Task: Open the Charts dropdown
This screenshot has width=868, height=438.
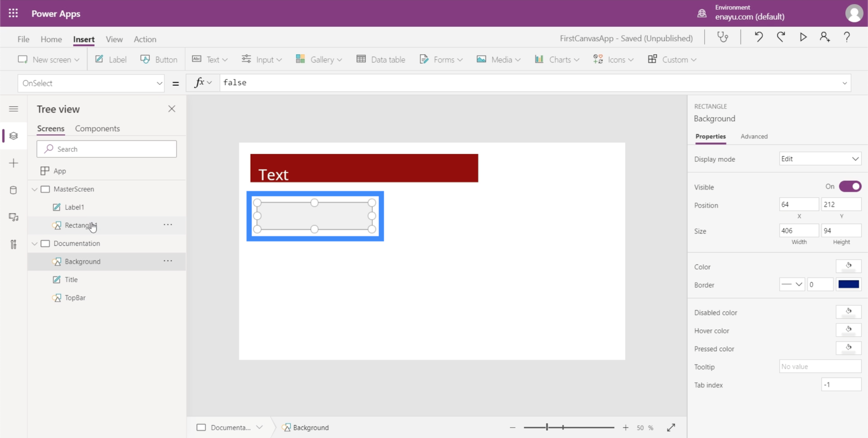Action: point(557,59)
